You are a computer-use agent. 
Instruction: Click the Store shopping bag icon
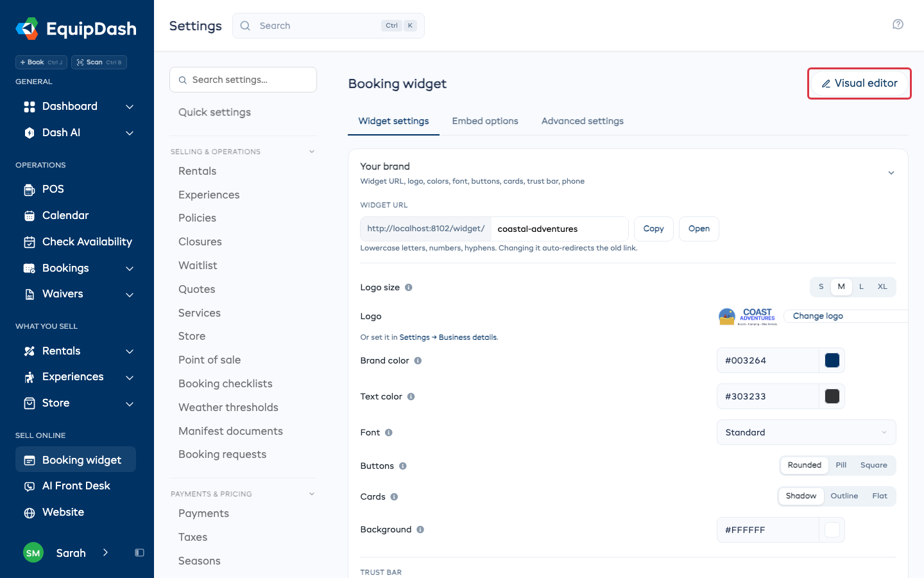coord(30,403)
